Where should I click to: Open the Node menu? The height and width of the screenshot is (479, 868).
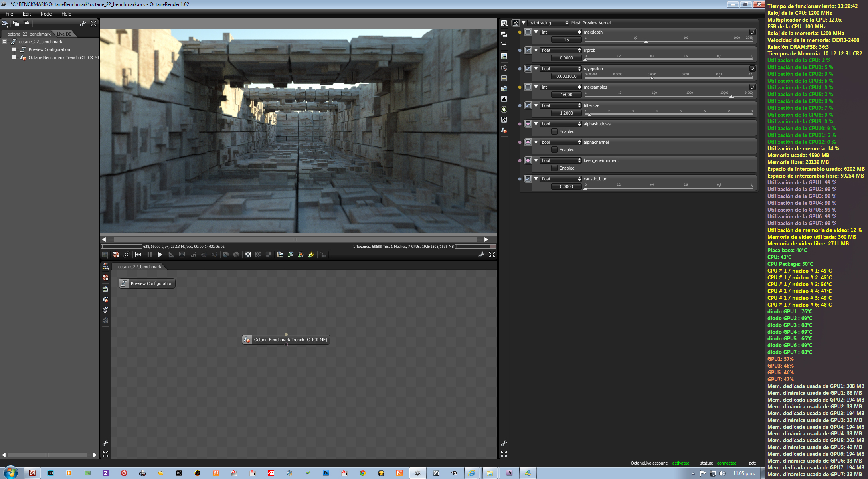46,14
